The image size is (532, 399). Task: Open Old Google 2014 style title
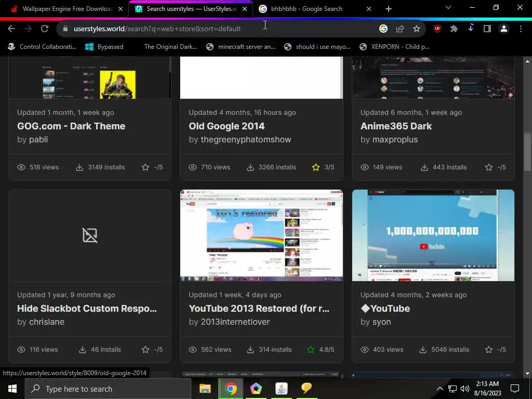click(227, 126)
